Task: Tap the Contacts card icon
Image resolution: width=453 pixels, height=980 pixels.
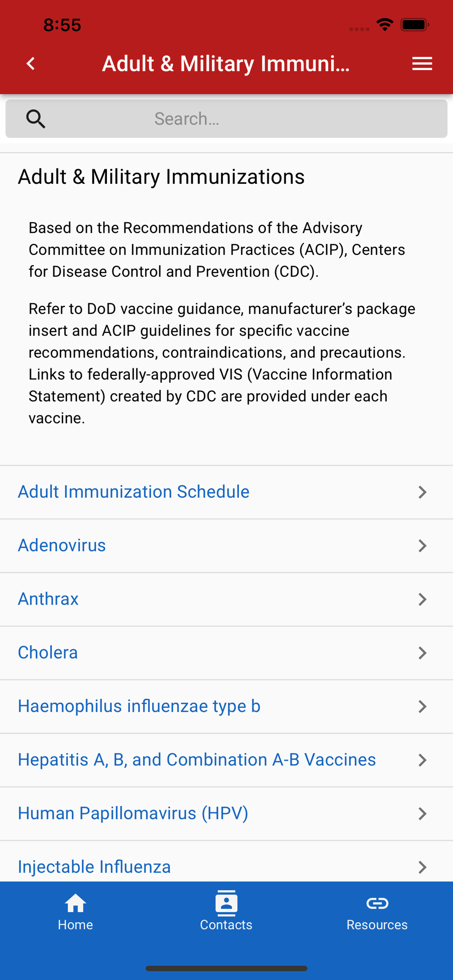Action: [226, 903]
